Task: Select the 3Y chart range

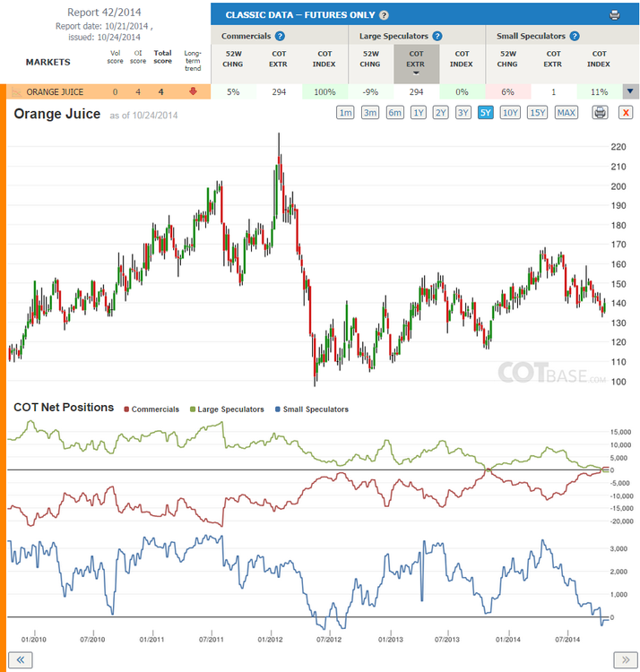Action: [x=463, y=113]
